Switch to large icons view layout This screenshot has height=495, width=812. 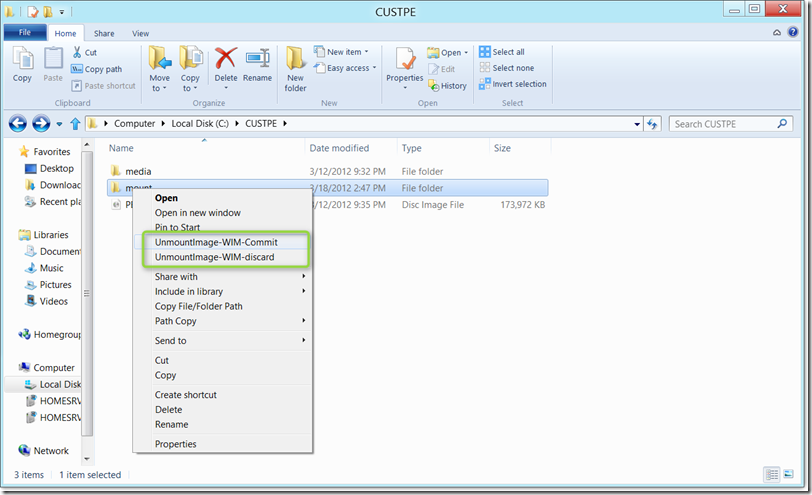pos(789,474)
